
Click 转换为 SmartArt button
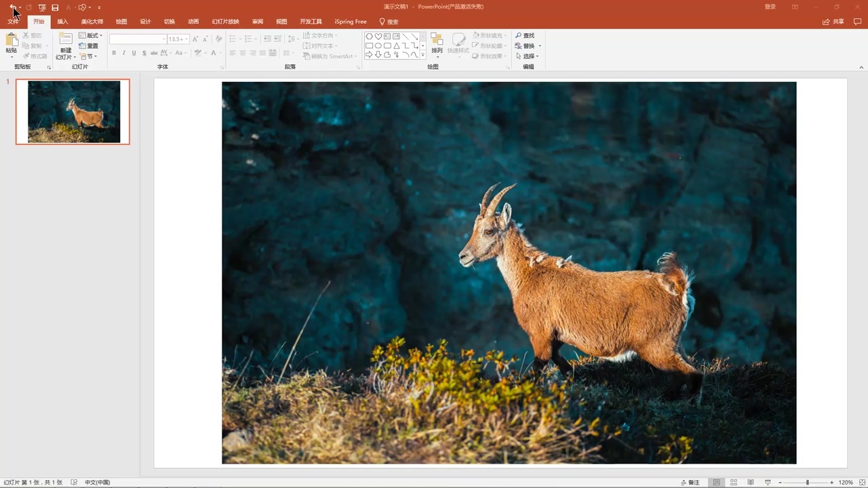pos(330,56)
